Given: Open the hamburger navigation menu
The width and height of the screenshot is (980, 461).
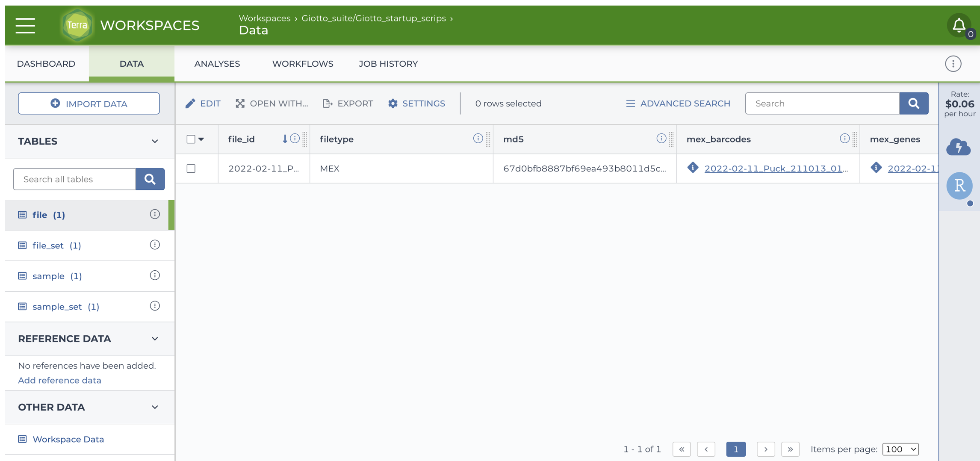Looking at the screenshot, I should (25, 26).
